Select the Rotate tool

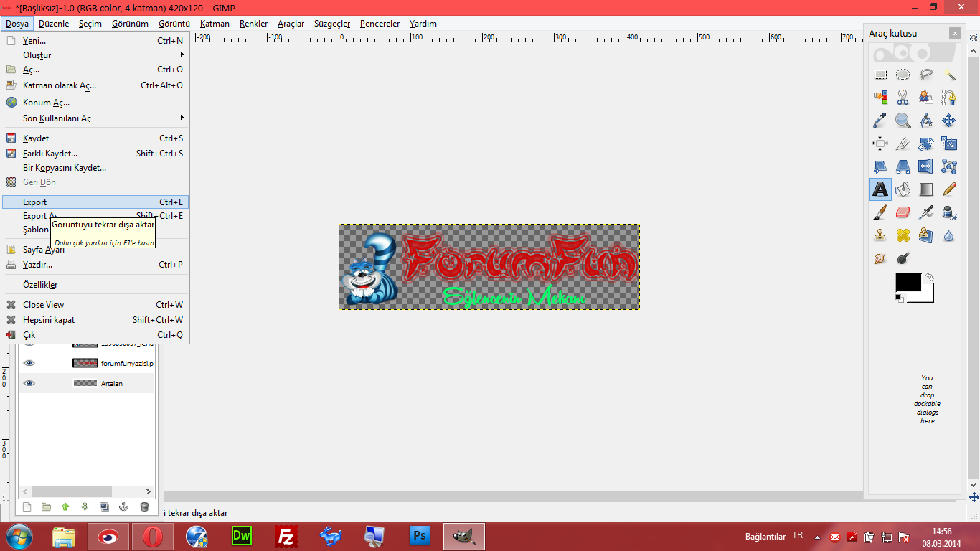tap(926, 143)
